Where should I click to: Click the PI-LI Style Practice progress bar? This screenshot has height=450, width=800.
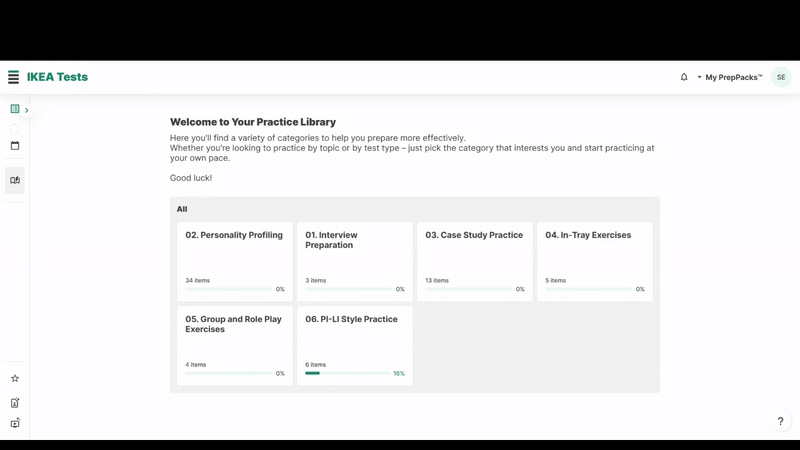(x=348, y=373)
